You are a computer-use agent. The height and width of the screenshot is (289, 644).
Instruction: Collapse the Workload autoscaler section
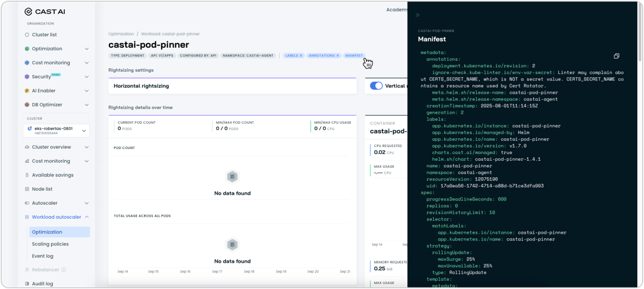87,217
